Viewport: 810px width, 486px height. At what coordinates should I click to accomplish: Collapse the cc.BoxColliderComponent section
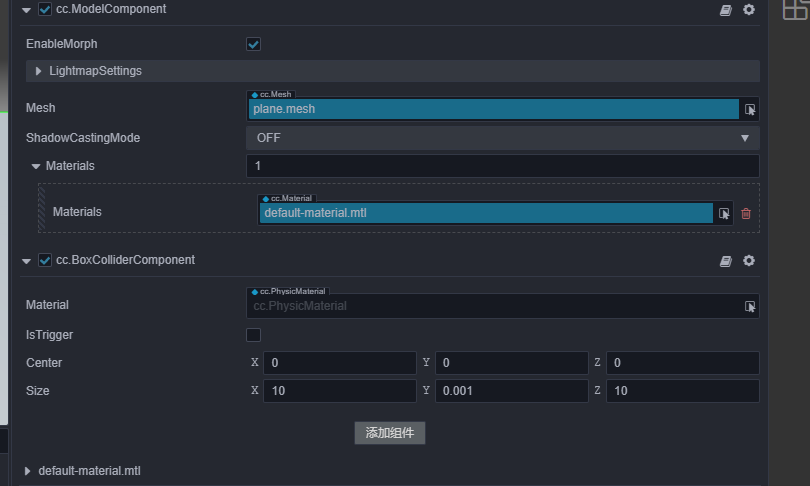[x=27, y=260]
